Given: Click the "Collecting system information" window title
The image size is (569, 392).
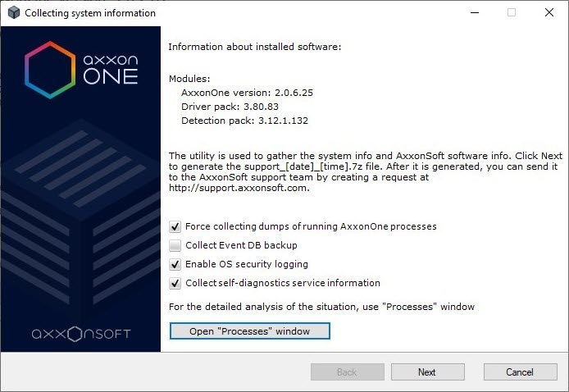Looking at the screenshot, I should (x=90, y=13).
